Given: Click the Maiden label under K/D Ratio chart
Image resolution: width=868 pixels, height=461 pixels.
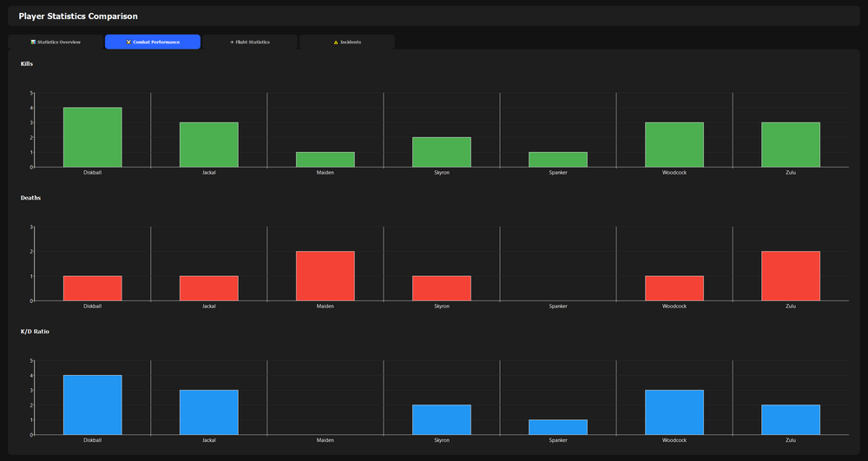Looking at the screenshot, I should click(325, 440).
